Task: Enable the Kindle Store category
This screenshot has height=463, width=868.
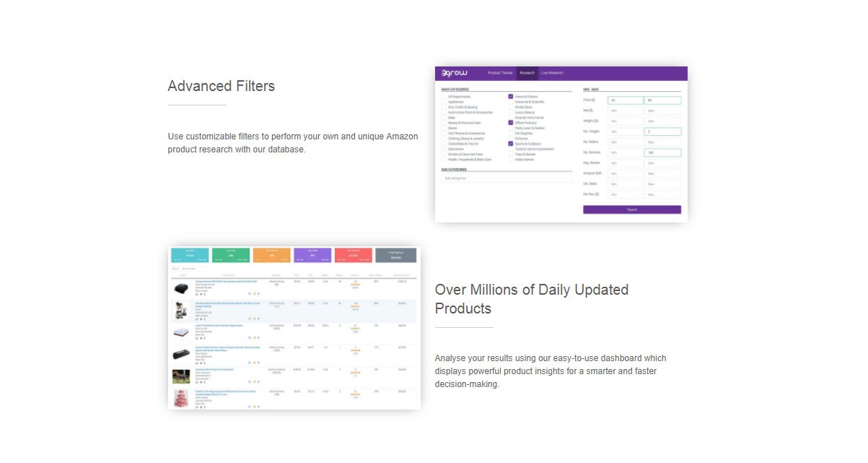Action: [511, 107]
